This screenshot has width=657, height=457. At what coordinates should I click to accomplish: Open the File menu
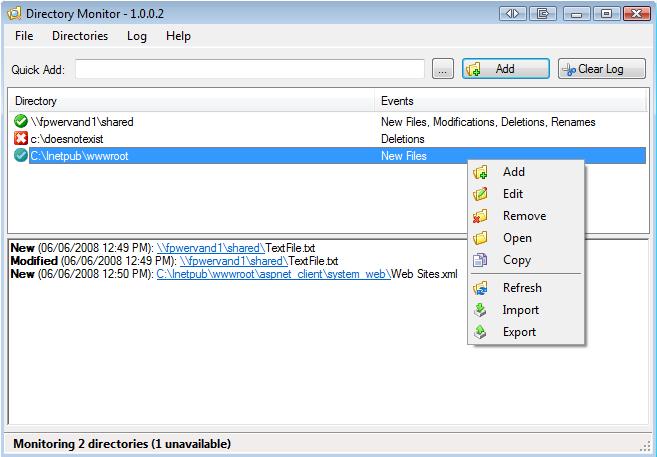(x=24, y=36)
